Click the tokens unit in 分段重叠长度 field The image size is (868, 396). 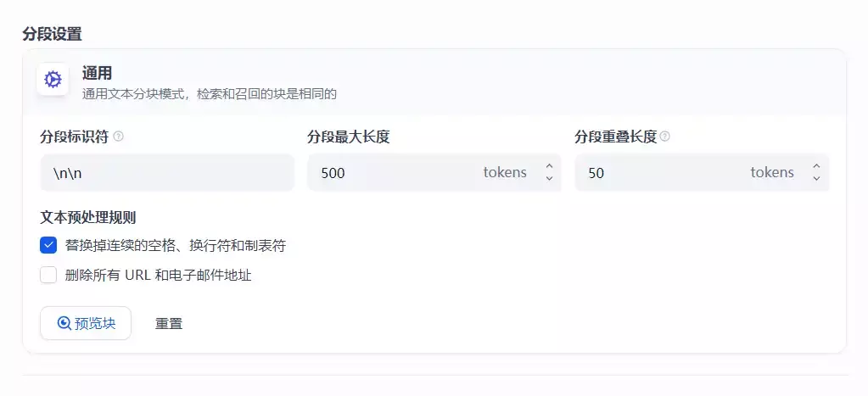tap(772, 173)
